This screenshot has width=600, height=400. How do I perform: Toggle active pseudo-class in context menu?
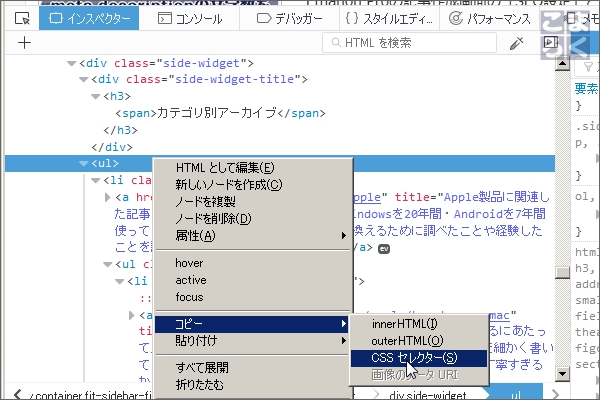point(253,280)
